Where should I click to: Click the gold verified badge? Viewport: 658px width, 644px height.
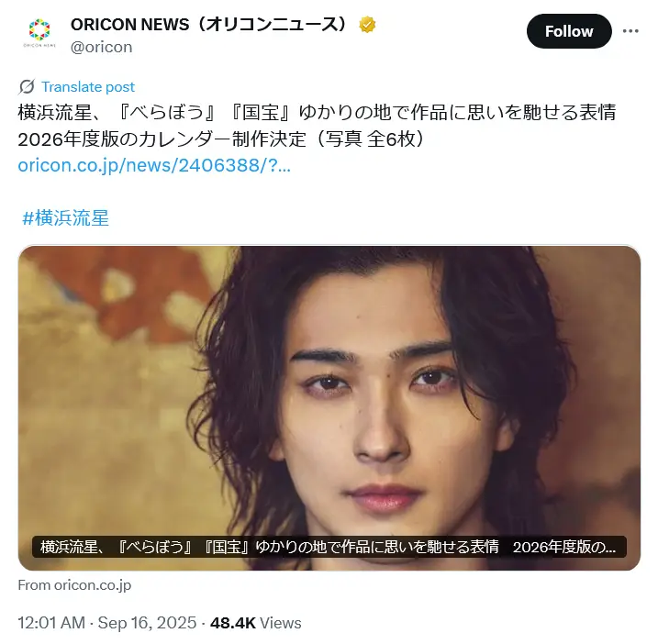(x=367, y=25)
